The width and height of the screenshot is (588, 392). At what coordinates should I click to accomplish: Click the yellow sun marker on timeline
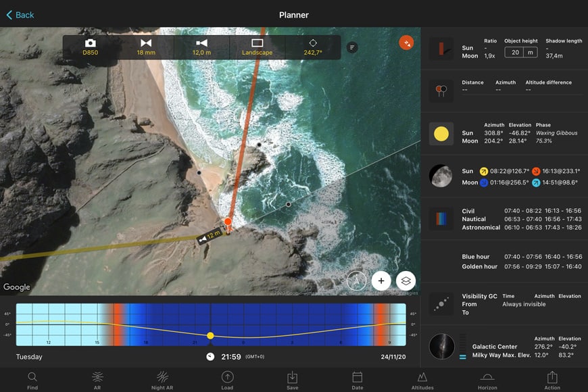(x=210, y=335)
